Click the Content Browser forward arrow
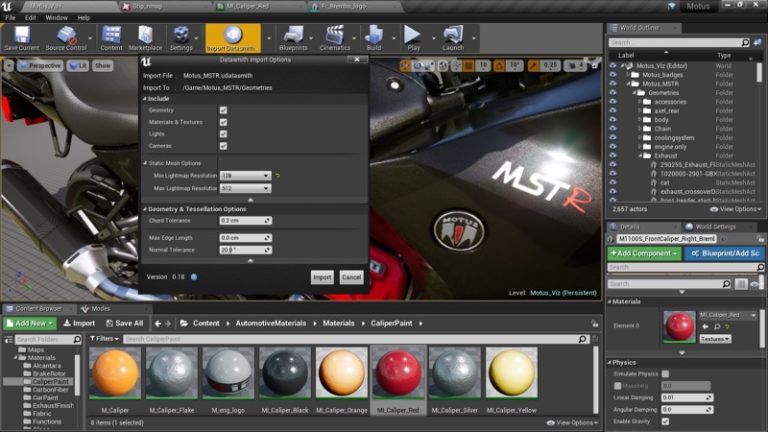768x432 pixels. [168, 323]
